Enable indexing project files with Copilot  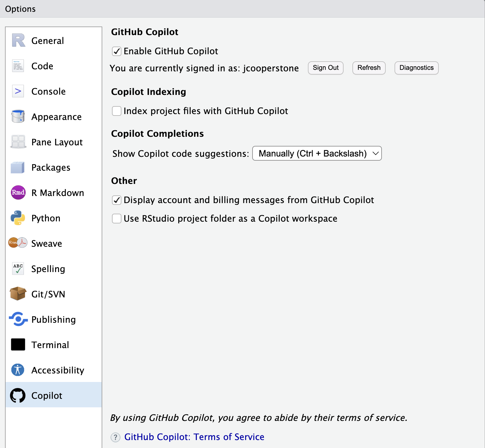[117, 111]
